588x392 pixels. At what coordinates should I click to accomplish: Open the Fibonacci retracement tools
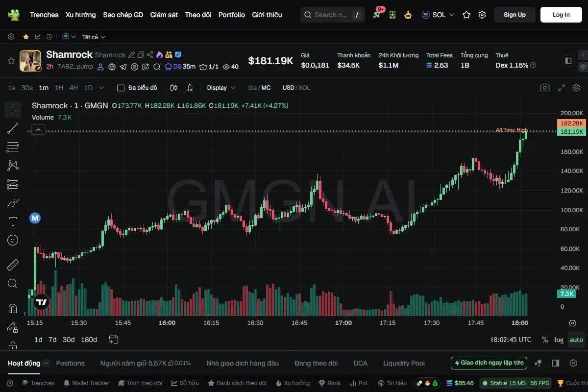click(x=13, y=147)
